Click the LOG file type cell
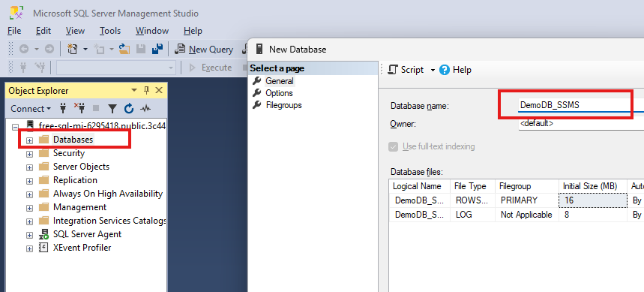The image size is (644, 292). click(x=473, y=215)
